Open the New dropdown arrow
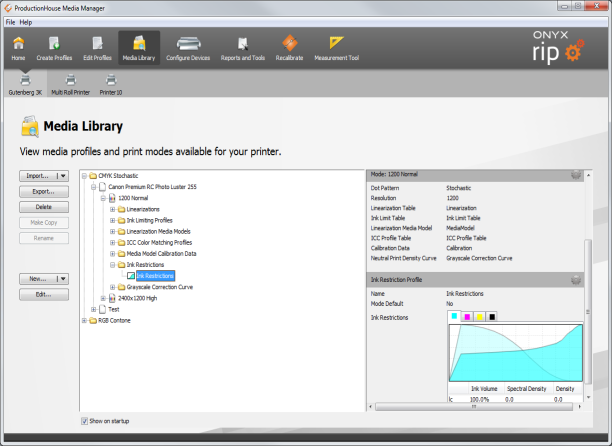Viewport: 612px width, 446px height. 63,279
